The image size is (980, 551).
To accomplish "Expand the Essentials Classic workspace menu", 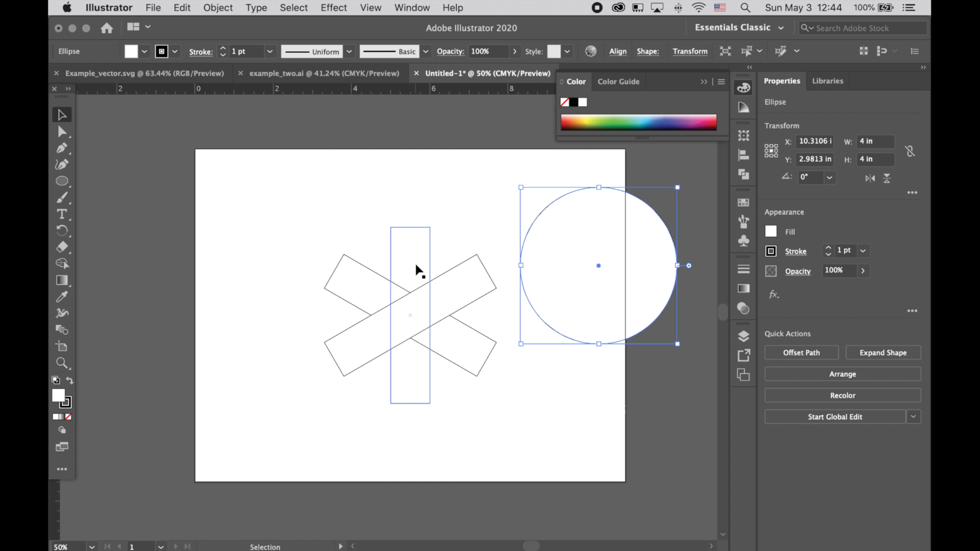I will tap(781, 28).
